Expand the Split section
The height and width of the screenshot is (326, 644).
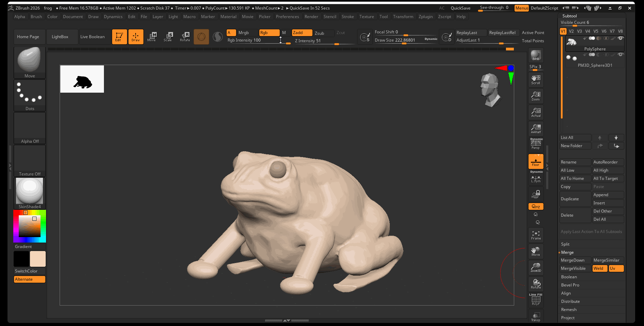click(565, 244)
